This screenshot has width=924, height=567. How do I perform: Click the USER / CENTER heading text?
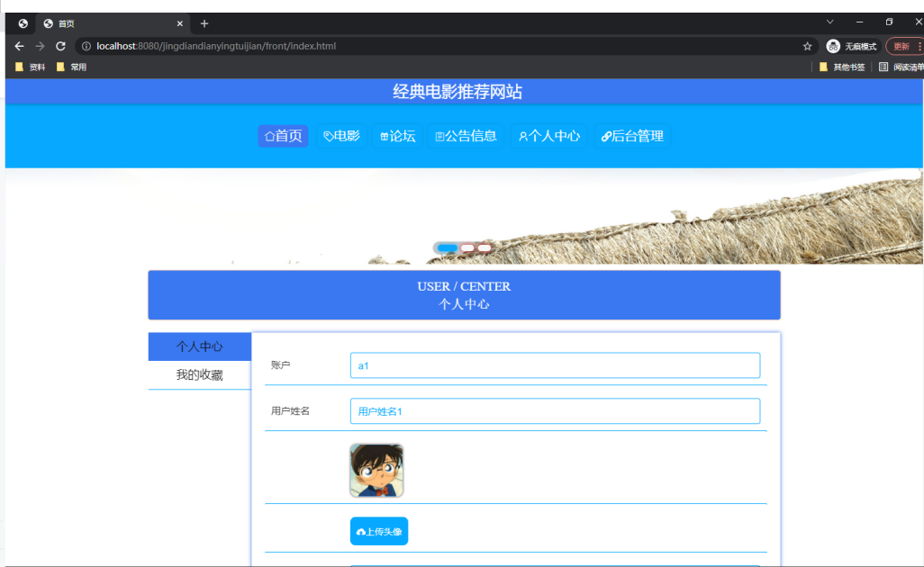(x=464, y=287)
